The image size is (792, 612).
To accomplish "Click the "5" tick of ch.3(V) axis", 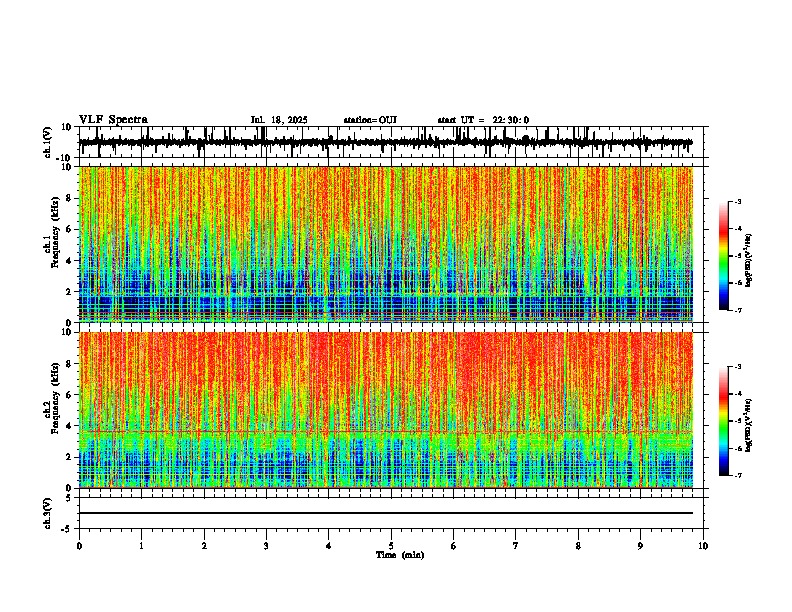I will [x=70, y=498].
